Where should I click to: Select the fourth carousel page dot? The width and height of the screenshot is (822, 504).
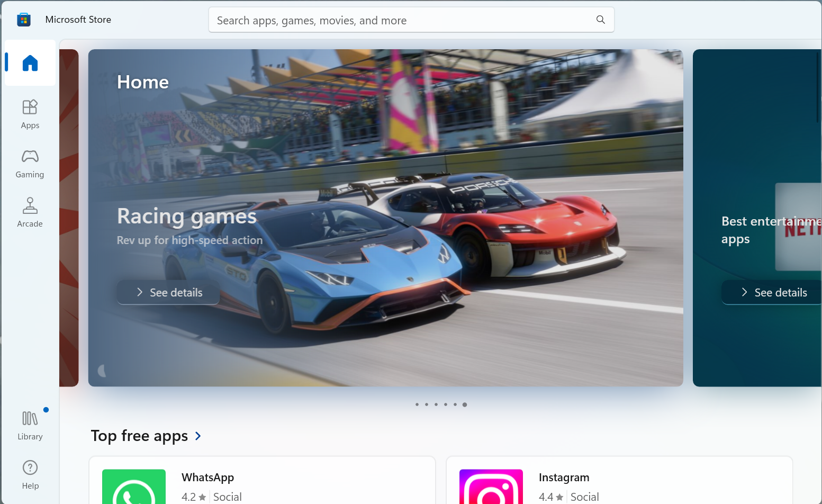446,404
